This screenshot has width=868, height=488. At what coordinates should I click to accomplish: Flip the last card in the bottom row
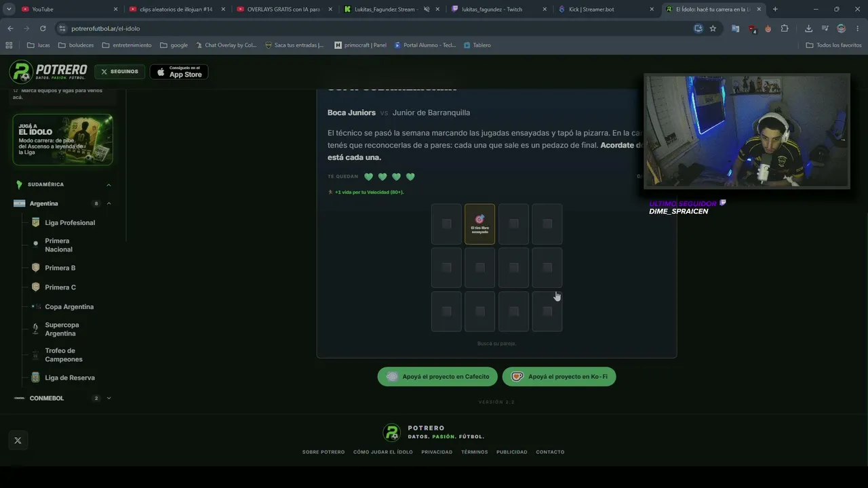pyautogui.click(x=547, y=312)
